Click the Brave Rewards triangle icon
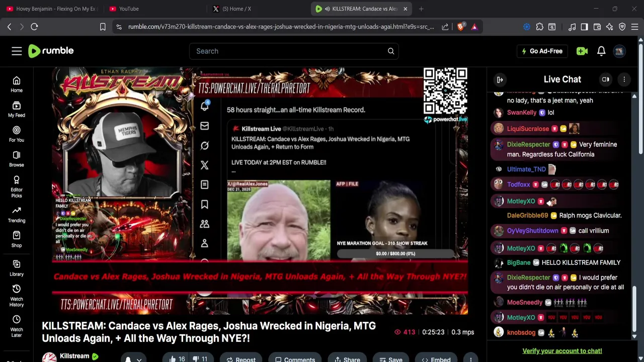Image resolution: width=644 pixels, height=362 pixels. (x=474, y=27)
